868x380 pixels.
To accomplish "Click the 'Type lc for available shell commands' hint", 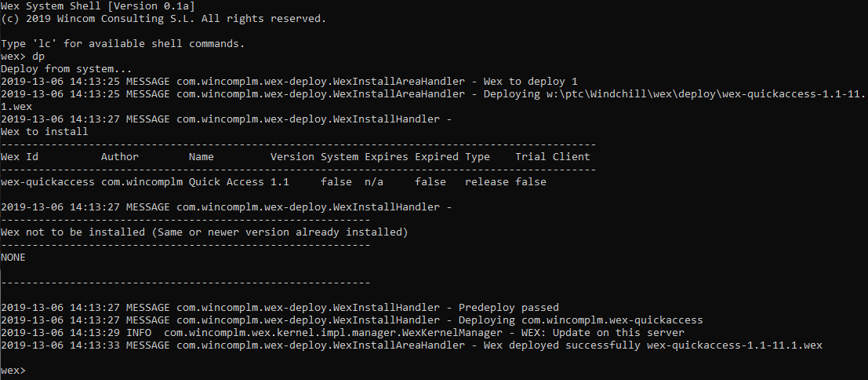I will pos(123,44).
